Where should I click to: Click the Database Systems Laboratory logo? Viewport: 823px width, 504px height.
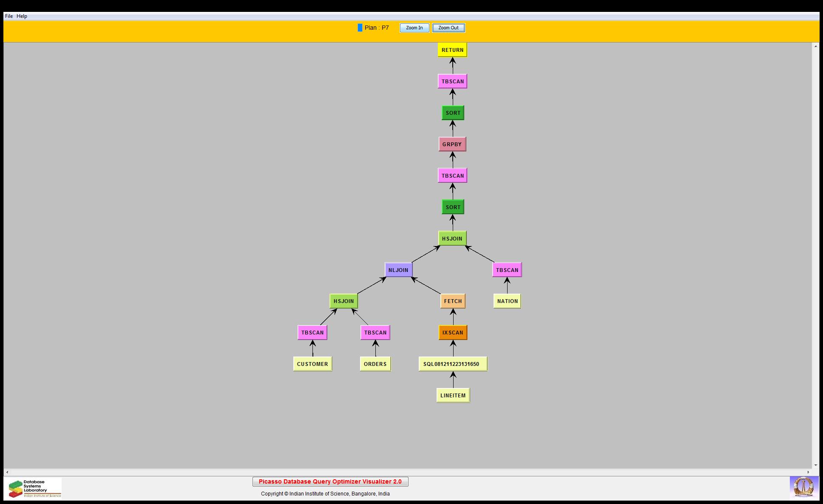[34, 488]
